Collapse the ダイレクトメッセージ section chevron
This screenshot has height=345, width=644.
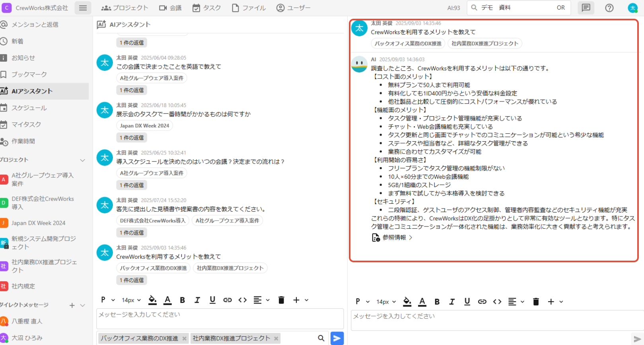click(83, 305)
